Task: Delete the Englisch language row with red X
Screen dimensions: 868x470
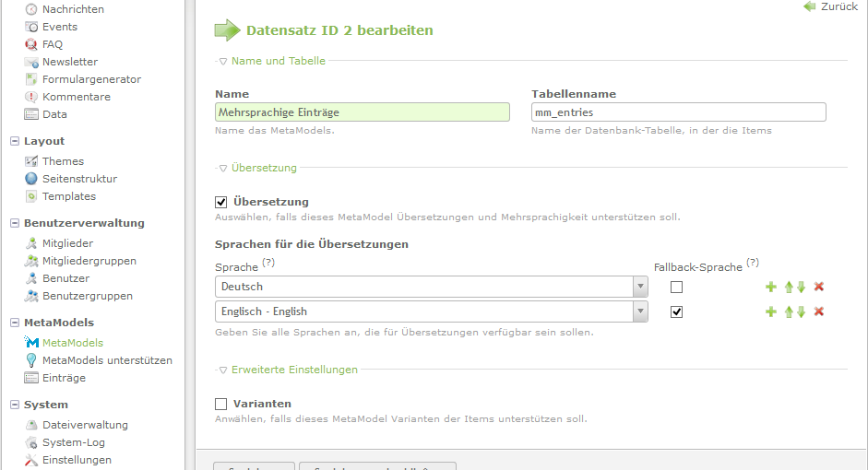Action: pos(818,312)
